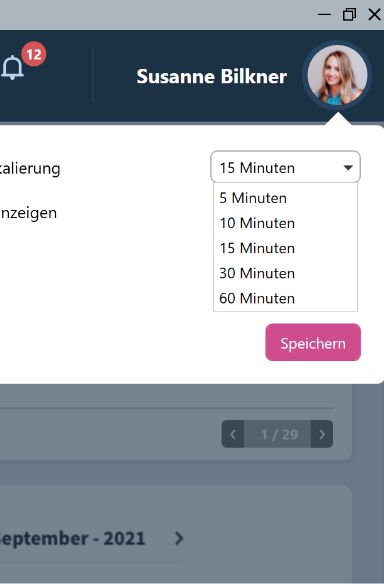Click the Susanne Bilkner user name
The width and height of the screenshot is (384, 584).
[212, 76]
